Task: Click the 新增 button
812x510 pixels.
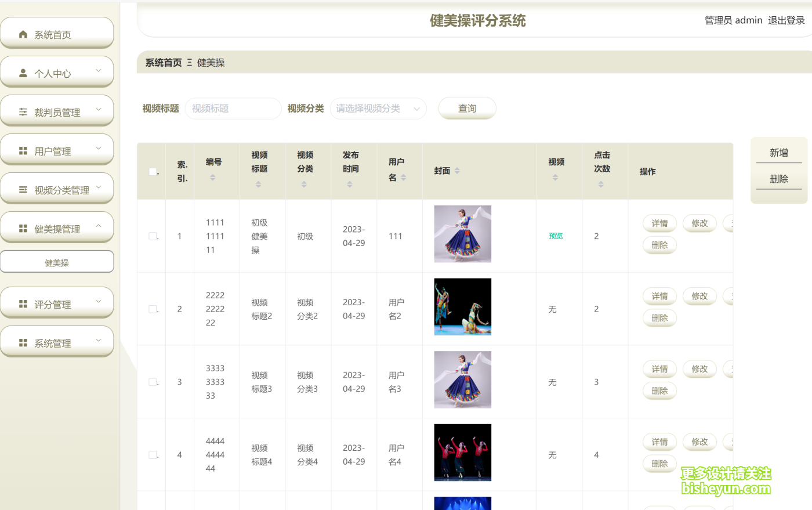Action: coord(779,153)
